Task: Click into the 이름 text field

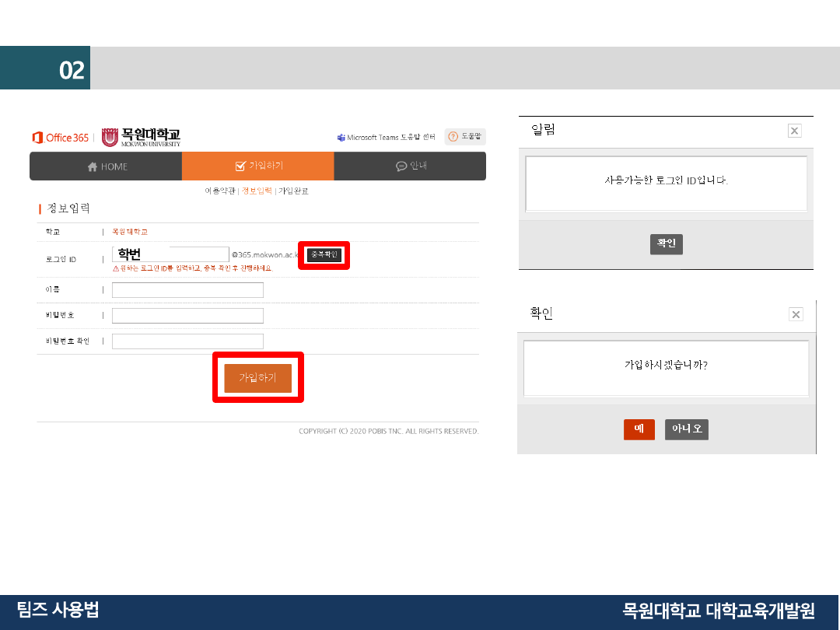Action: [x=187, y=290]
